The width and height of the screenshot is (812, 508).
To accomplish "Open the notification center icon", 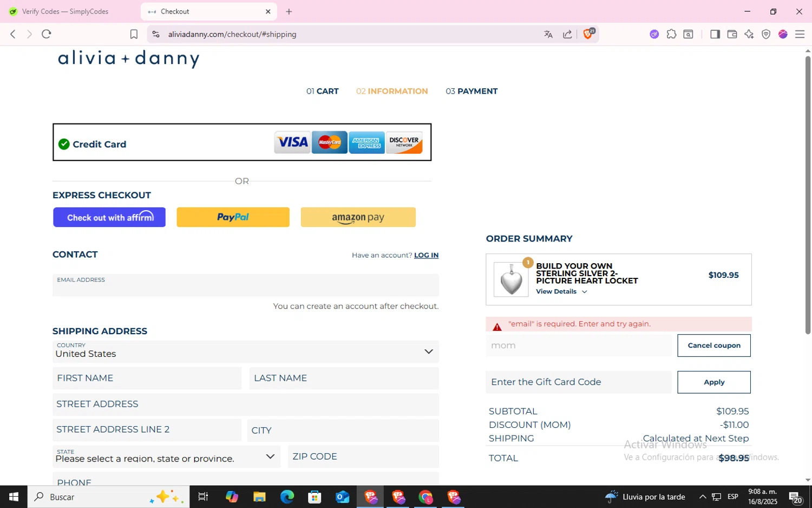I will [x=795, y=497].
